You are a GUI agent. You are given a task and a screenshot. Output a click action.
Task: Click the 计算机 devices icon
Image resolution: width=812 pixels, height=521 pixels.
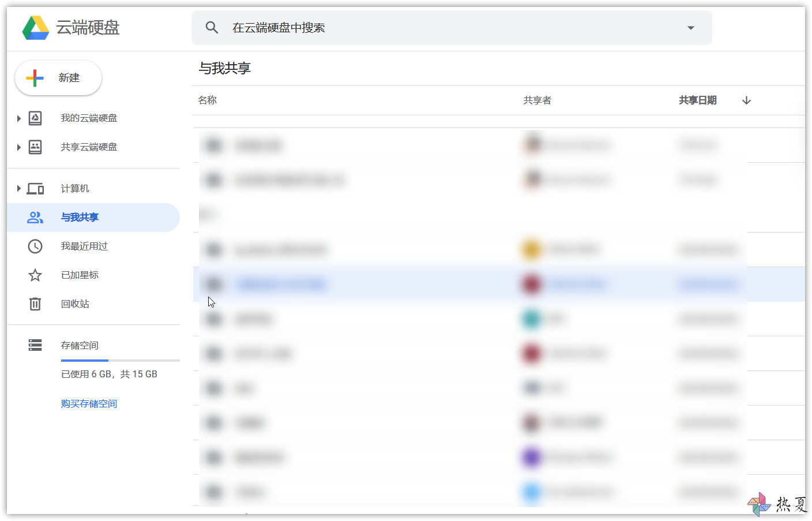[35, 189]
